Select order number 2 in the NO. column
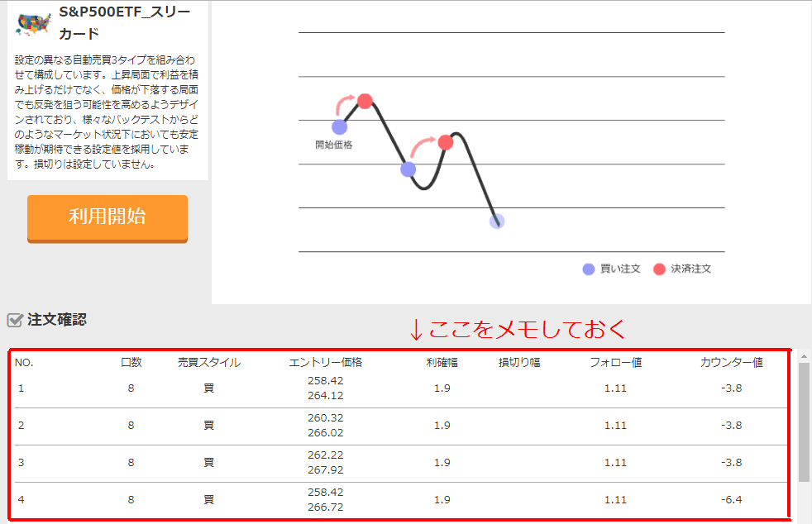 tap(21, 426)
